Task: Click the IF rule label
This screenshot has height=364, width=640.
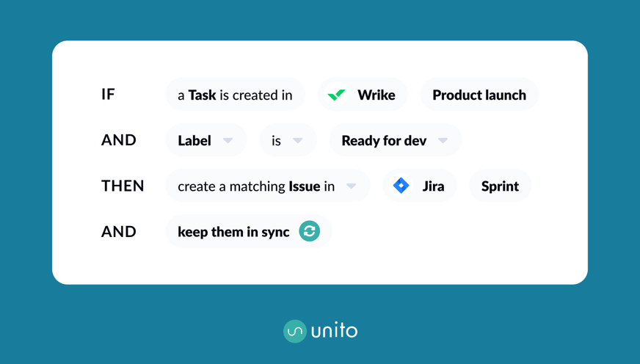Action: click(108, 94)
